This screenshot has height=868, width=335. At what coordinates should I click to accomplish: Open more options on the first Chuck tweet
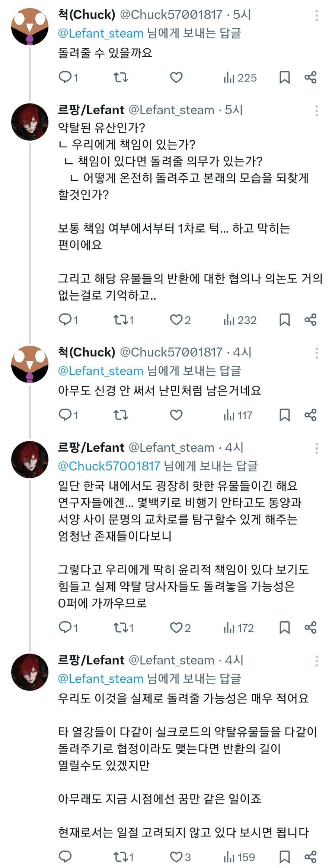tap(316, 15)
